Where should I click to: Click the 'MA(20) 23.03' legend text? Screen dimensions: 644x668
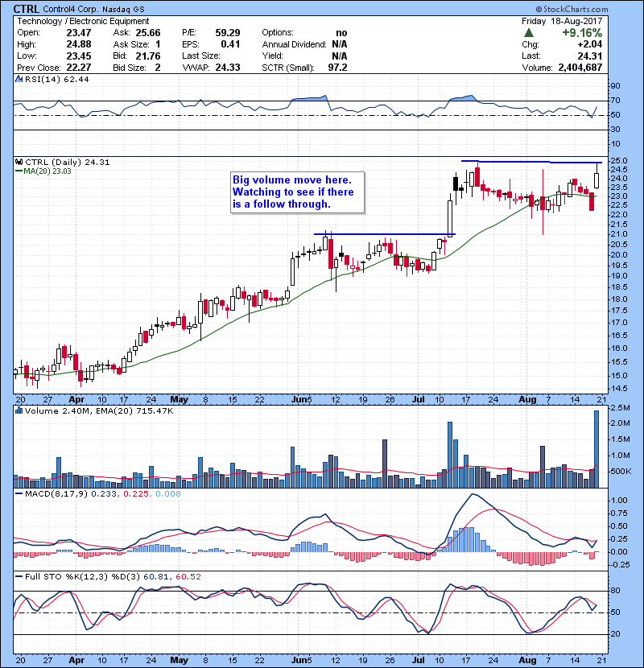coord(47,171)
